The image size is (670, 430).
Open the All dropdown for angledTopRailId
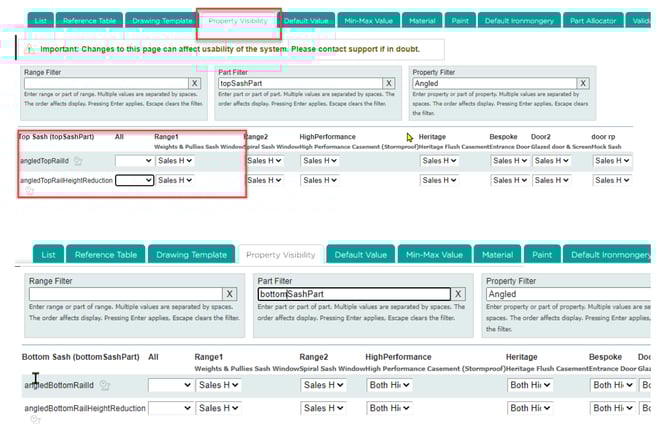(134, 160)
